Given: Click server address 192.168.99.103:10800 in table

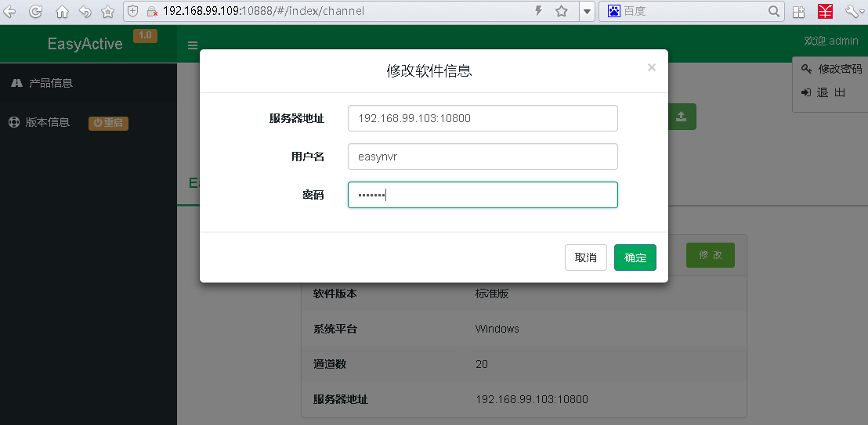Looking at the screenshot, I should [532, 399].
